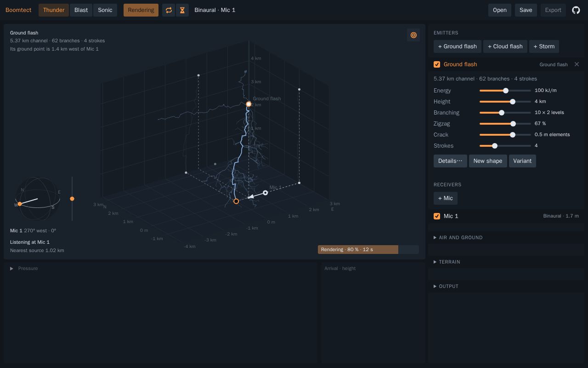Click the loop repeat icon in toolbar
This screenshot has width=588, height=368.
(169, 10)
